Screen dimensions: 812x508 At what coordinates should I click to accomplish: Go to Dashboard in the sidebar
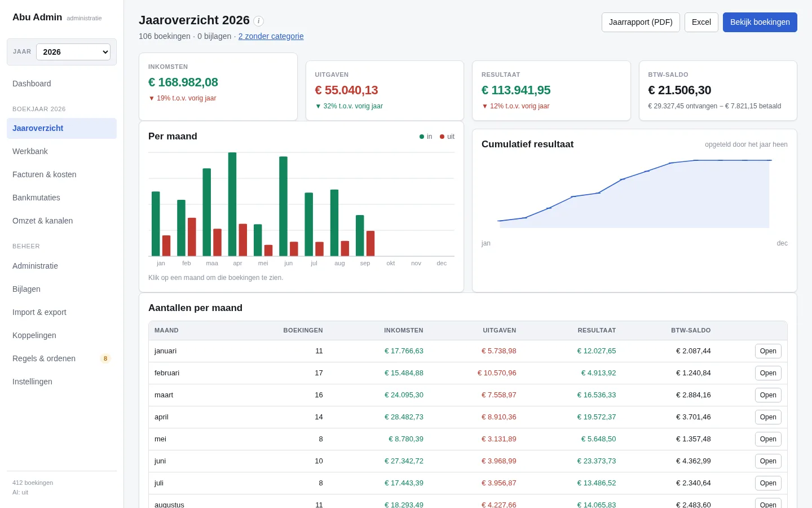(x=61, y=84)
